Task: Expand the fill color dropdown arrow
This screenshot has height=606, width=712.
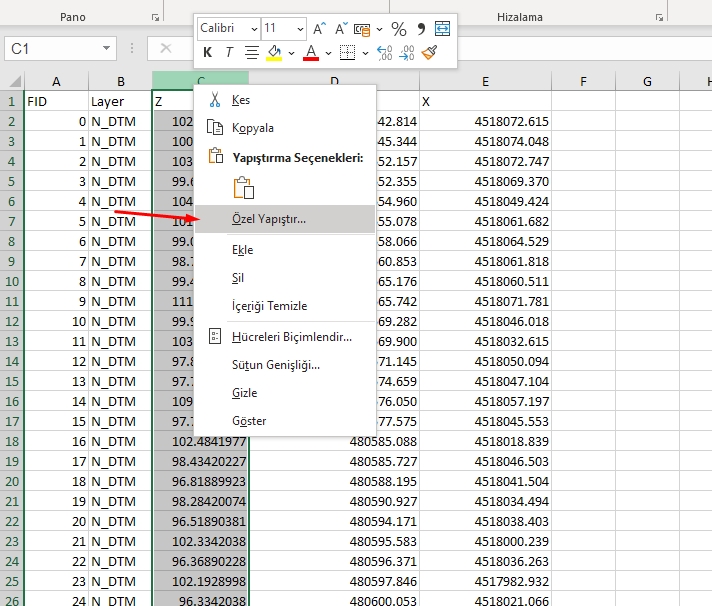Action: coord(292,53)
